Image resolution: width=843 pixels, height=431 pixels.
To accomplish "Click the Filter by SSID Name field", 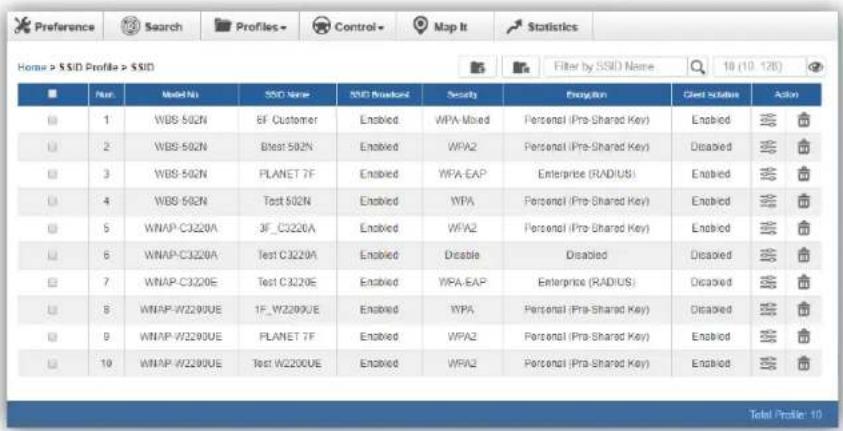I will pyautogui.click(x=616, y=67).
